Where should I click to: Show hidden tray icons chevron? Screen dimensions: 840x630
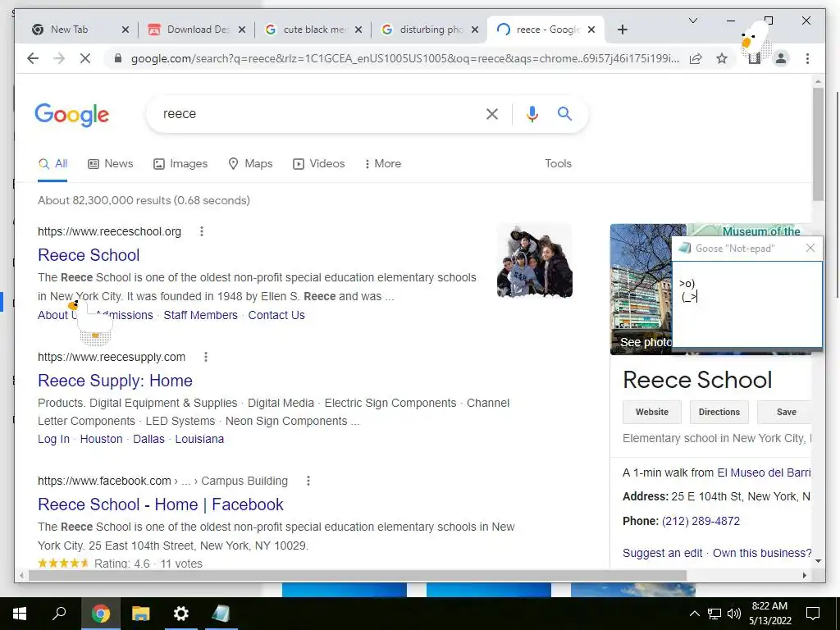coord(694,614)
